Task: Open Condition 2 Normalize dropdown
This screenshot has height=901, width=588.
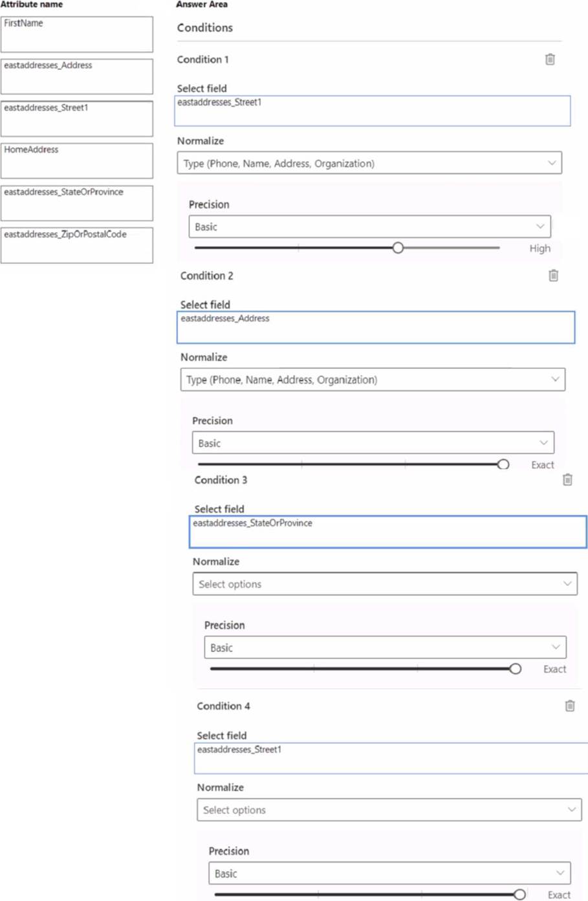Action: pos(372,380)
